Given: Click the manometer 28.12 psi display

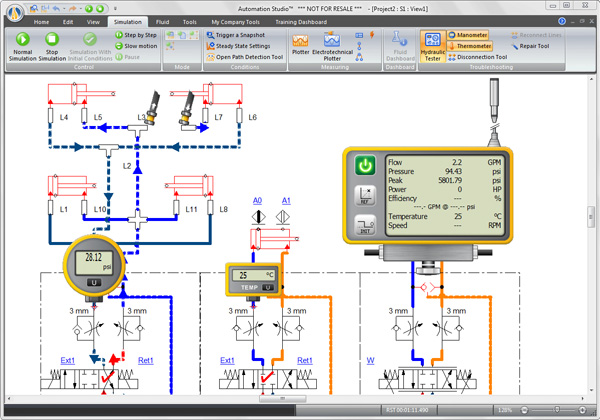Looking at the screenshot, I should coord(94,262).
